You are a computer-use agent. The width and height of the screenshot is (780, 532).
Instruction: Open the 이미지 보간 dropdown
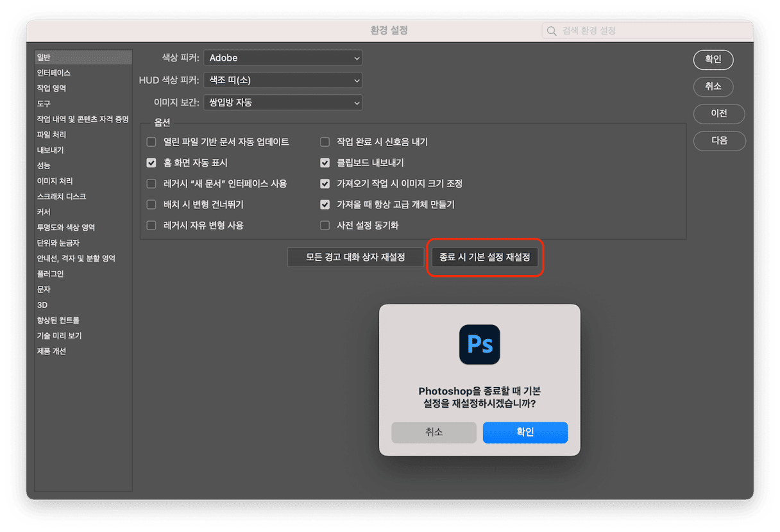283,103
